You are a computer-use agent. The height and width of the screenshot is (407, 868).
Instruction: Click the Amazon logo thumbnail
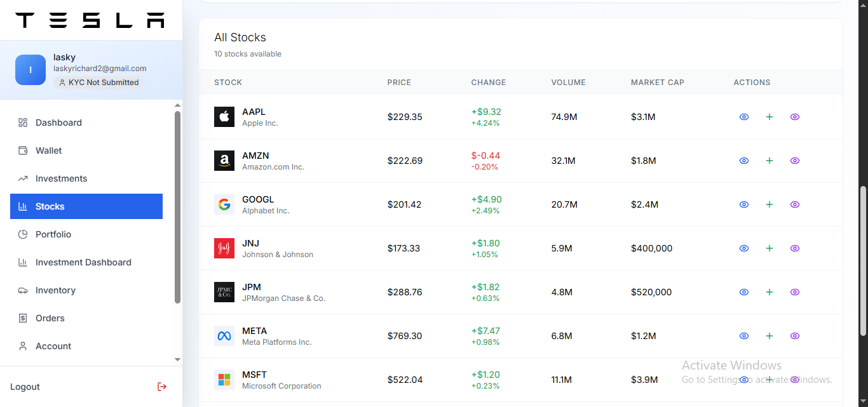tap(224, 161)
